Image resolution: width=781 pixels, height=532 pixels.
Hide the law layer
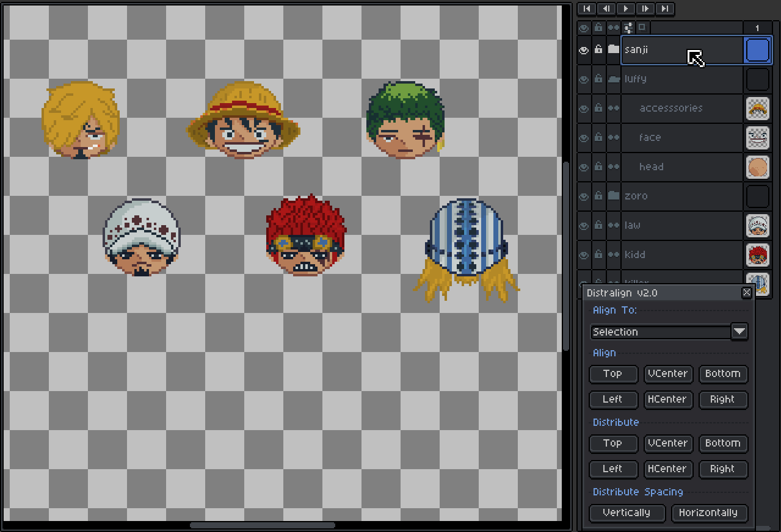[584, 225]
